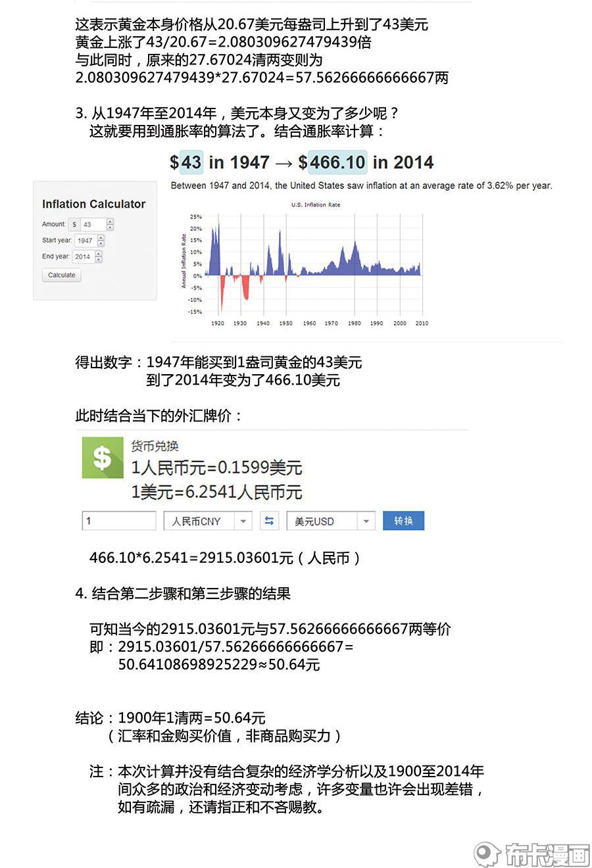Click the currency amount input containing 1

pyautogui.click(x=118, y=521)
